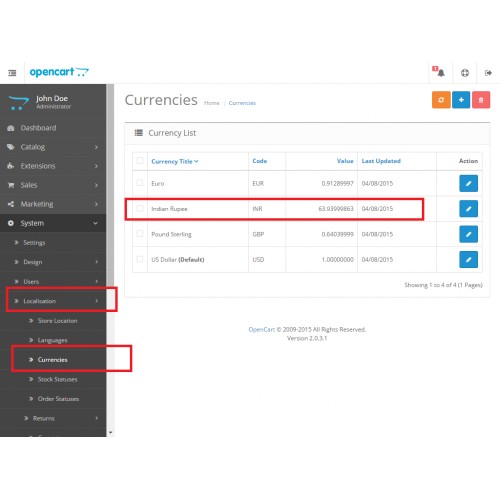This screenshot has height=500, width=500.
Task: Click the blue add new currency button
Action: click(461, 100)
